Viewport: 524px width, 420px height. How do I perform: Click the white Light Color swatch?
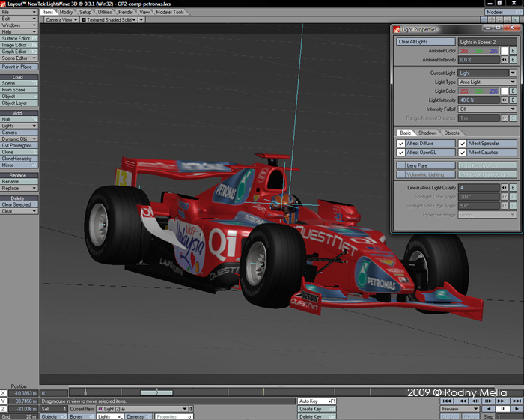(x=505, y=91)
